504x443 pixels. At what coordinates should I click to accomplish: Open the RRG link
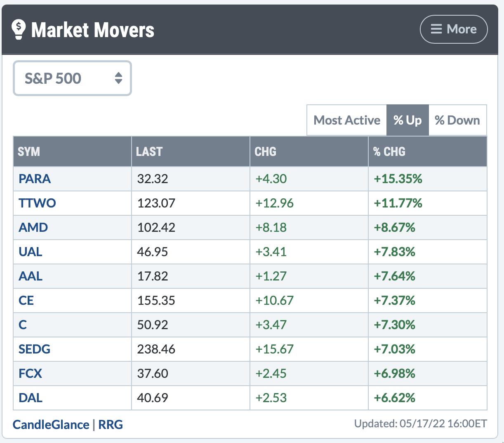click(111, 424)
